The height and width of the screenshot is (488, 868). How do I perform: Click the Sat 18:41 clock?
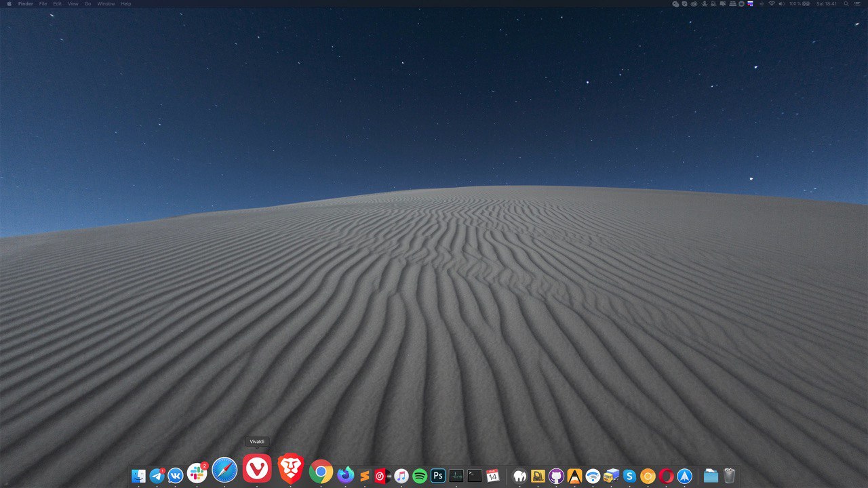827,3
